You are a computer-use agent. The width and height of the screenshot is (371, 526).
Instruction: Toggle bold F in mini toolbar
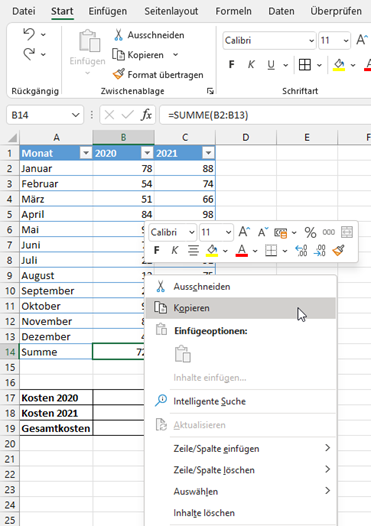[x=156, y=250]
